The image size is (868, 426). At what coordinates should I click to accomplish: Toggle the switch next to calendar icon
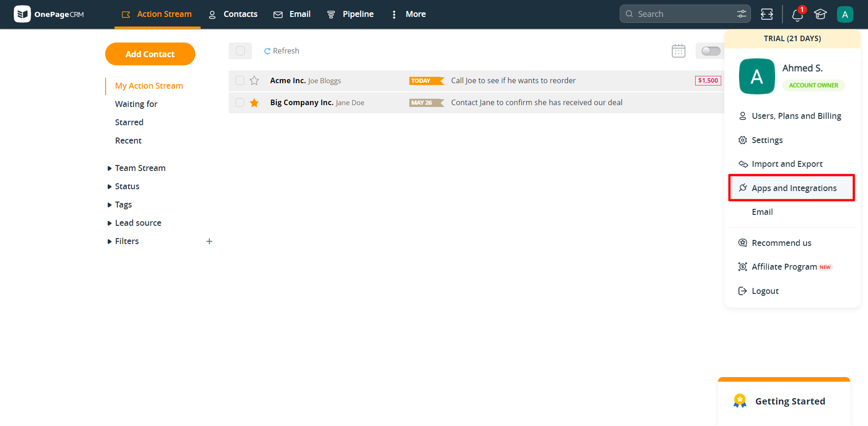[x=711, y=51]
